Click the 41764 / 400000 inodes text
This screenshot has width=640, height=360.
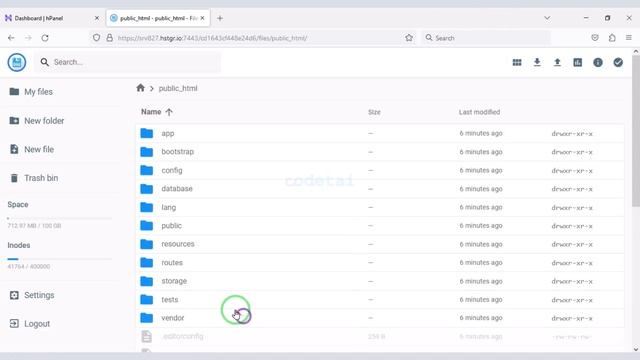29,267
